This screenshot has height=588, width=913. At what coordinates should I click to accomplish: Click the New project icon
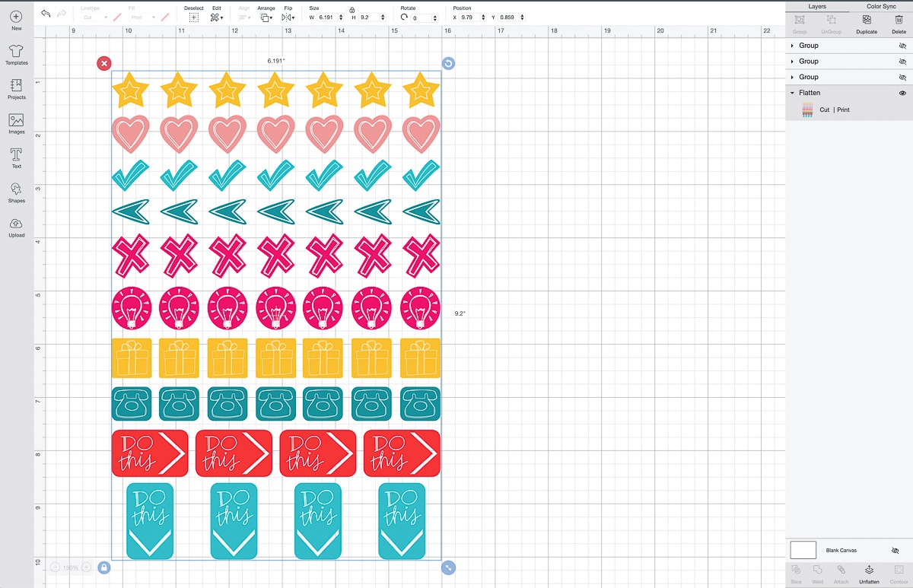click(x=16, y=16)
